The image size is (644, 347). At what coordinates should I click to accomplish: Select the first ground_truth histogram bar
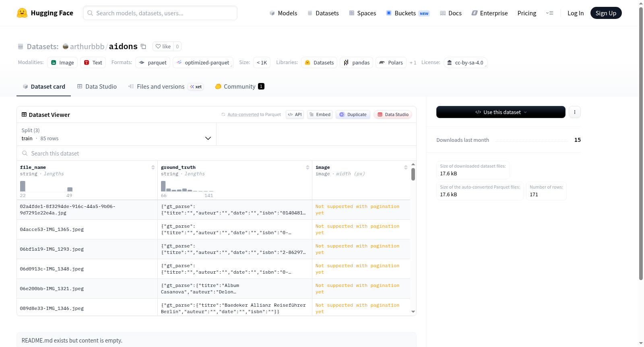pyautogui.click(x=163, y=186)
